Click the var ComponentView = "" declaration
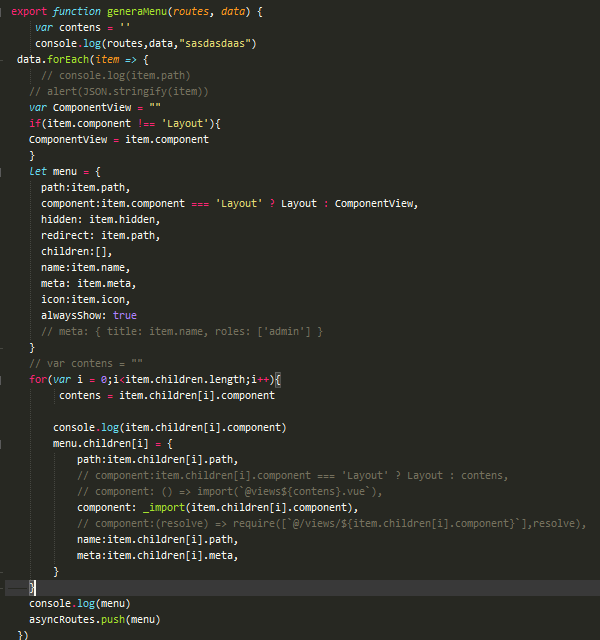Viewport: 600px width, 640px height. tap(95, 107)
